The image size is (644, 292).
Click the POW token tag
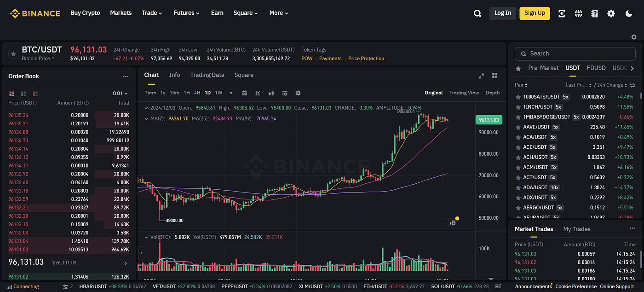coord(307,58)
